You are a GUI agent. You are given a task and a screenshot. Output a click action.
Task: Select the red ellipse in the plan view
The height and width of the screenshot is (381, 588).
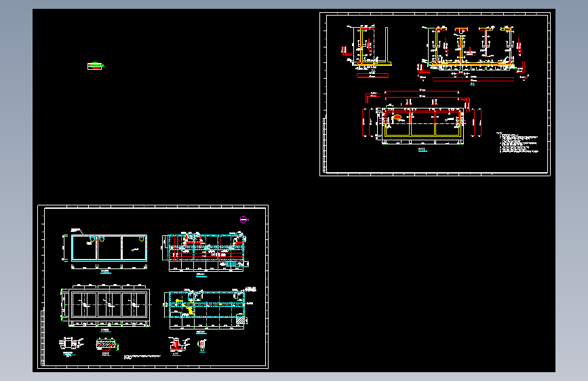click(397, 117)
